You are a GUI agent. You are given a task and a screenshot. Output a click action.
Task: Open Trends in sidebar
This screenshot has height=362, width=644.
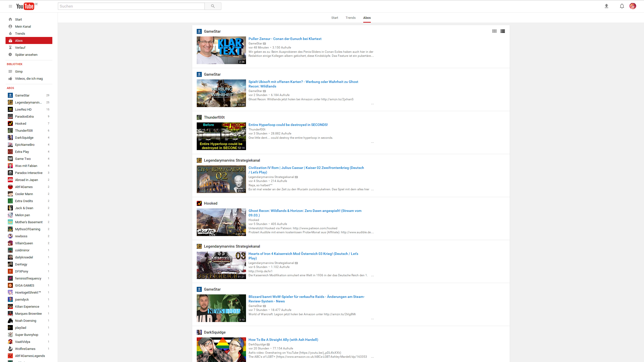pyautogui.click(x=29, y=33)
